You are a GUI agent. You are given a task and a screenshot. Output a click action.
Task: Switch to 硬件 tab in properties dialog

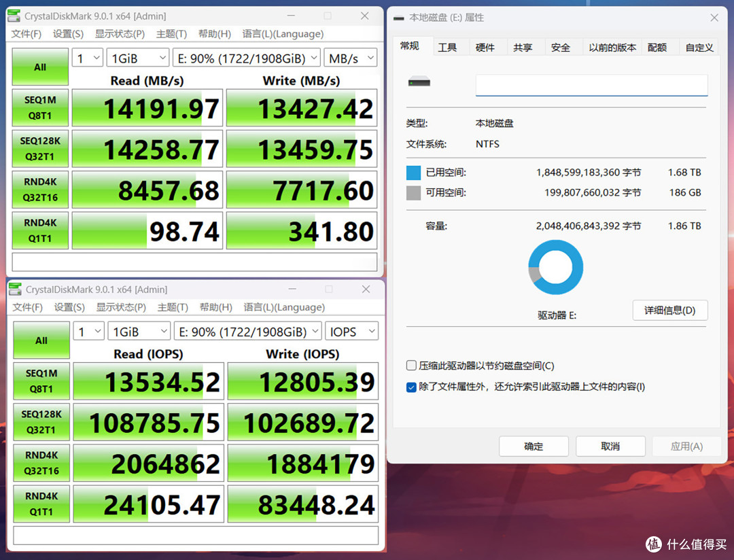click(485, 48)
